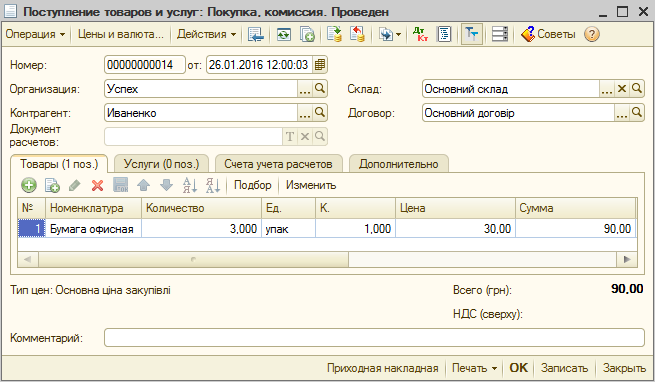Open selection for the Организация field
The width and height of the screenshot is (655, 382).
(305, 89)
